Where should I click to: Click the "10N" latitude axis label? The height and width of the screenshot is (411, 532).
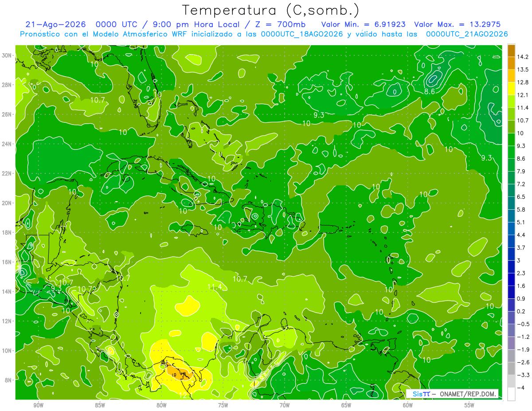(7, 351)
